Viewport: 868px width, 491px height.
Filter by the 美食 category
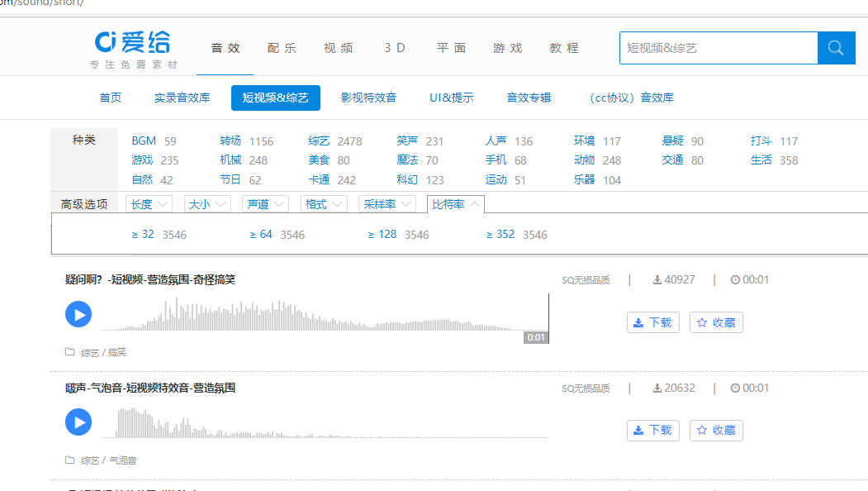[319, 160]
